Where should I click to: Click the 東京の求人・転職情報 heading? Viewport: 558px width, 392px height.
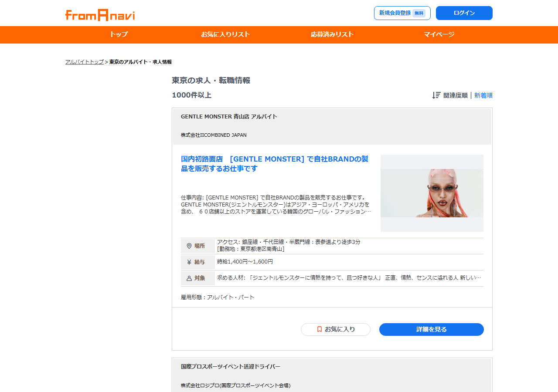pos(211,80)
